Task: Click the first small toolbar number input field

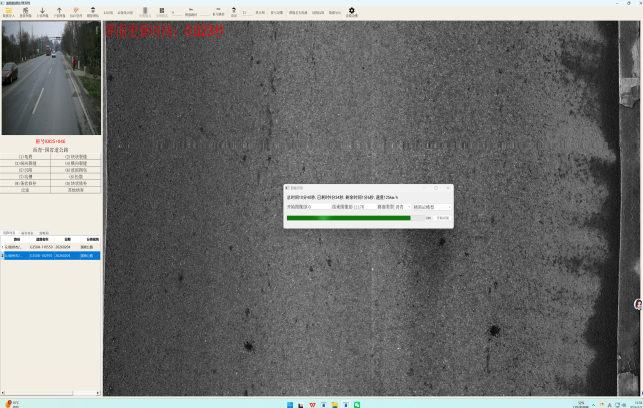Action: pyautogui.click(x=177, y=13)
